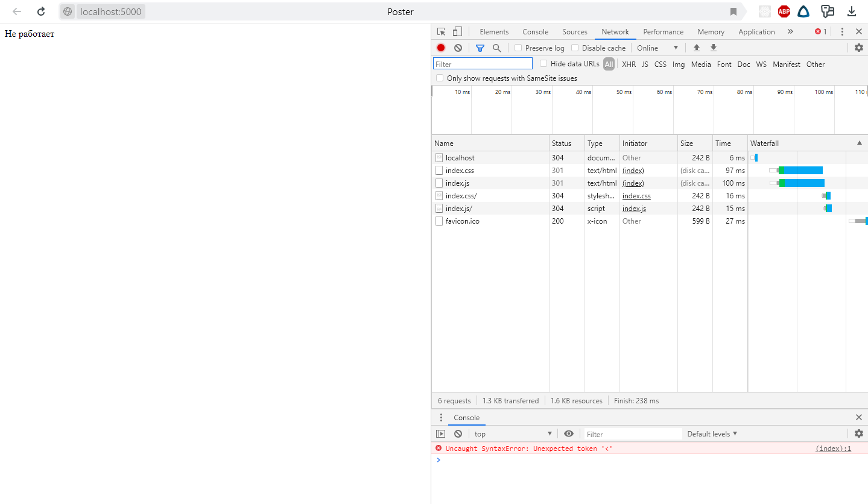The image size is (868, 504).
Task: Enable Preserve log checkbox
Action: click(518, 48)
